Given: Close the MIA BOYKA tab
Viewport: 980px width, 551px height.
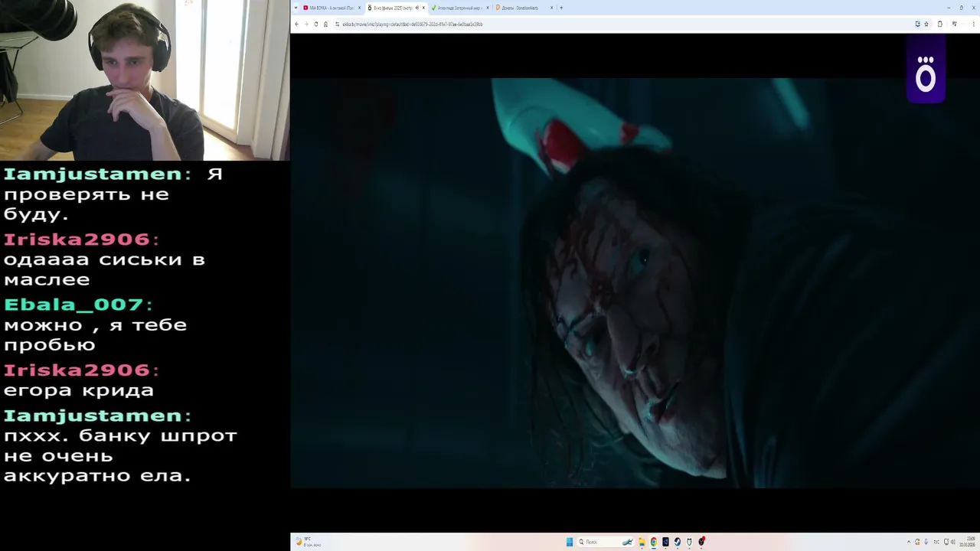Looking at the screenshot, I should 359,8.
